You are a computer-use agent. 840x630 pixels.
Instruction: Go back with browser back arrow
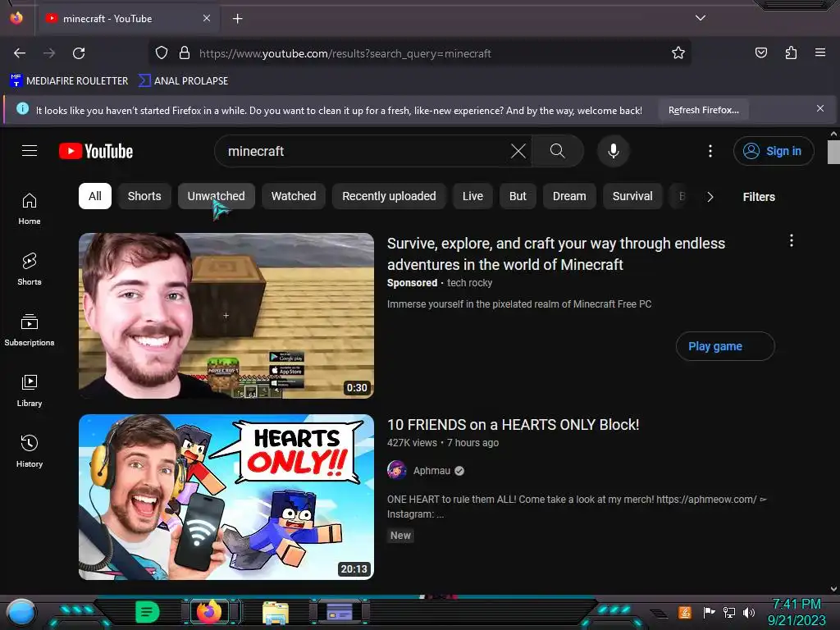[x=20, y=53]
